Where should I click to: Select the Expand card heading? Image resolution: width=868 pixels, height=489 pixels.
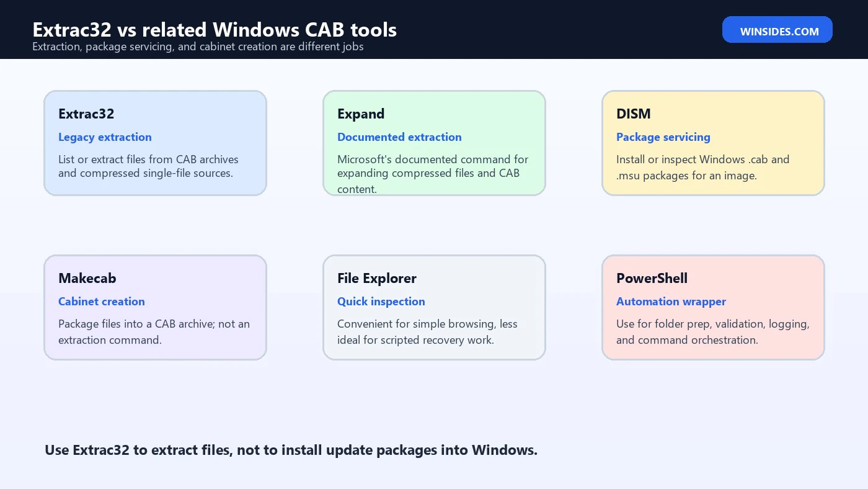click(361, 114)
